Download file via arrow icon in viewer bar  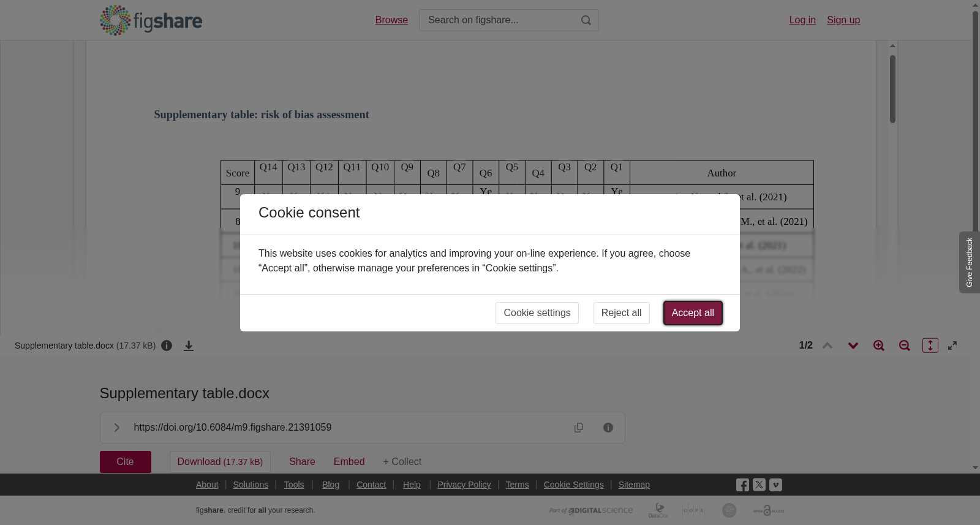coord(189,346)
